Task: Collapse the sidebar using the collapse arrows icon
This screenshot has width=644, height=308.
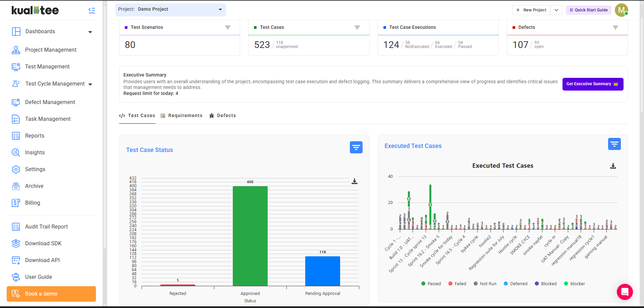Action: 92,10
